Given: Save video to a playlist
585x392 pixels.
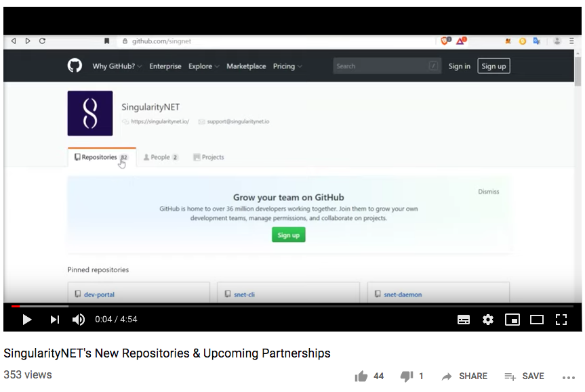Looking at the screenshot, I should tap(524, 376).
